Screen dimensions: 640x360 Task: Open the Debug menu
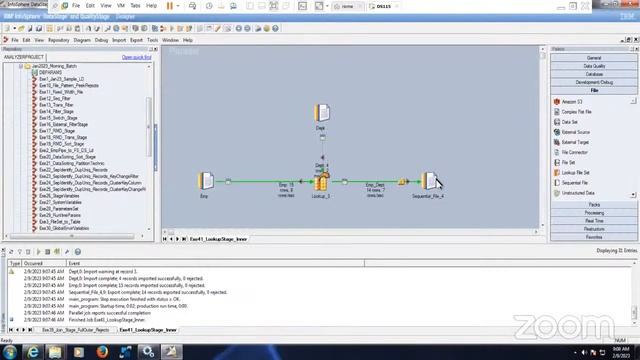tap(101, 40)
